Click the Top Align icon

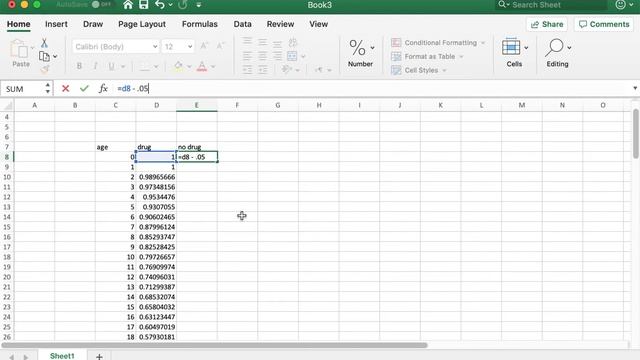247,42
